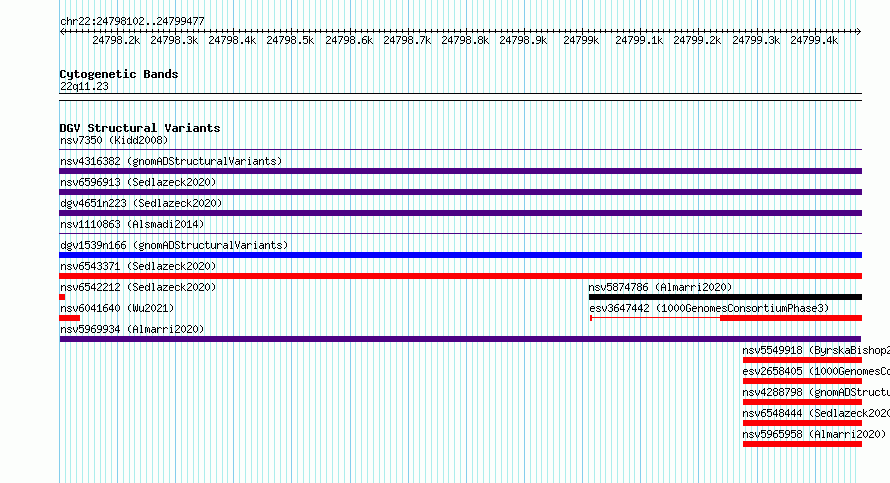The width and height of the screenshot is (890, 483).
Task: Click the red bar under nsv4288798
Action: pos(802,402)
